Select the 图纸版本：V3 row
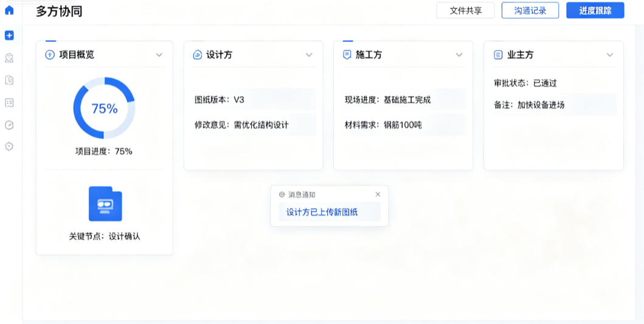The width and height of the screenshot is (644, 324). pos(254,99)
